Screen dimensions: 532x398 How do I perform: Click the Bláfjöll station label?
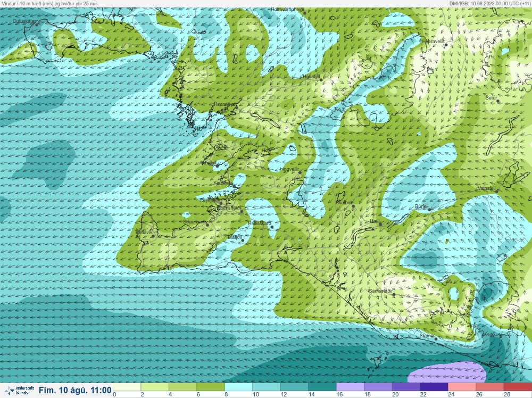[235, 237]
